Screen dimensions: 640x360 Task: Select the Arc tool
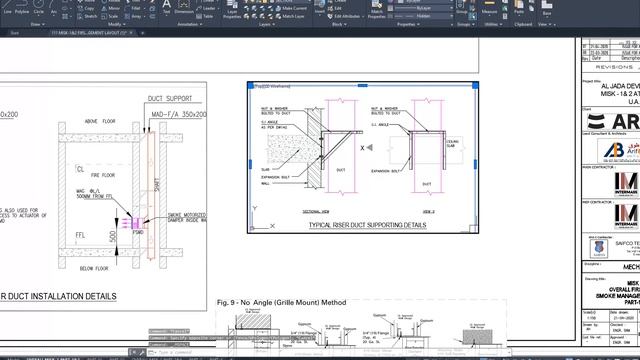(53, 7)
